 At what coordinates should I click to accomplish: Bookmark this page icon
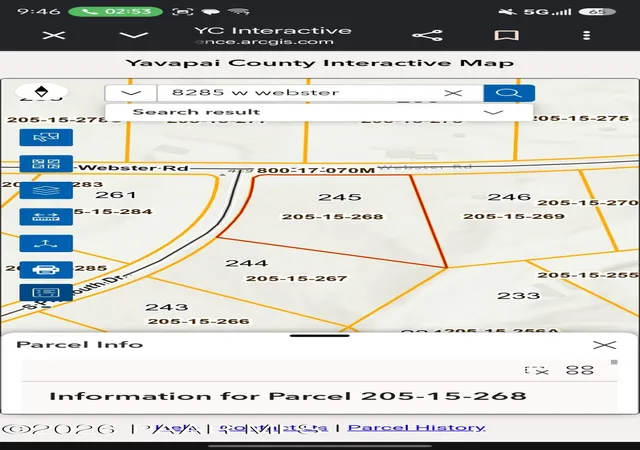coord(507,36)
